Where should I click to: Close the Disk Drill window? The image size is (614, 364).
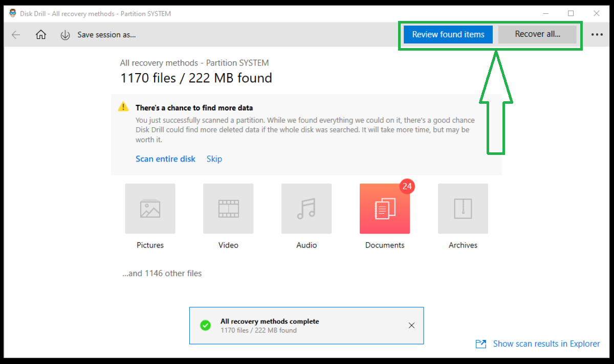pyautogui.click(x=597, y=13)
